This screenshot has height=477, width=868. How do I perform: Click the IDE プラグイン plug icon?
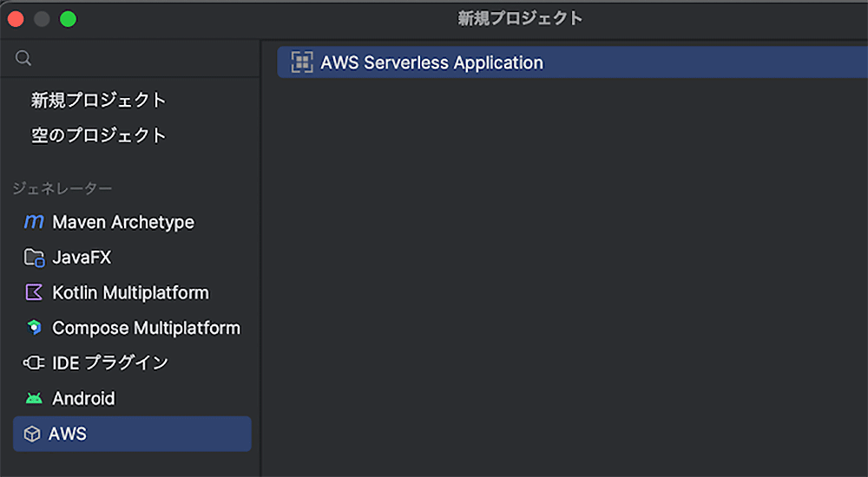(x=34, y=363)
